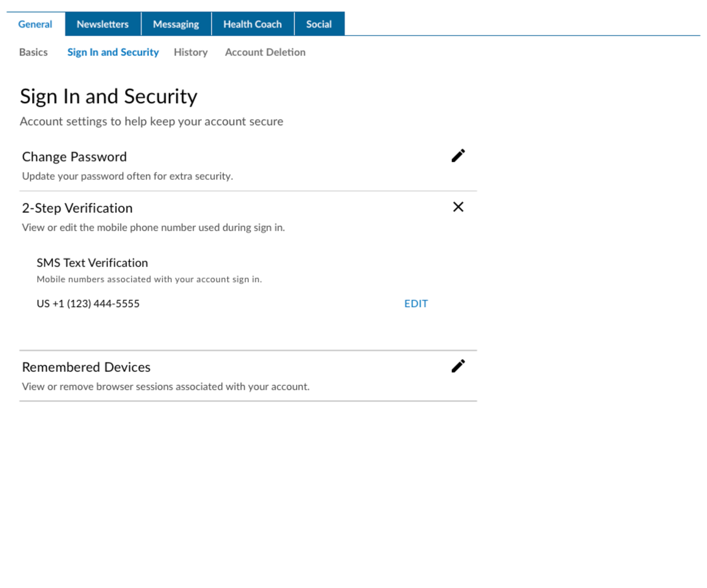707x588 pixels.
Task: Collapse 2-Step Verification with X icon
Action: tap(458, 207)
